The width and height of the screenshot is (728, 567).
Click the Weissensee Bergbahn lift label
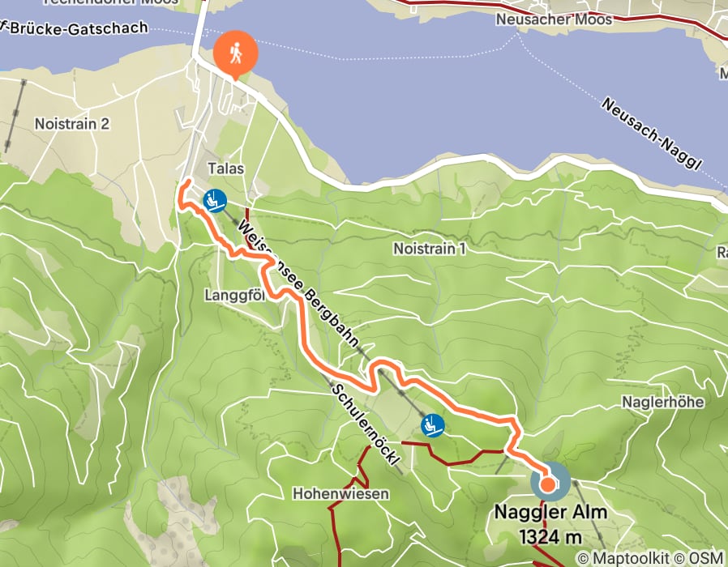[298, 283]
